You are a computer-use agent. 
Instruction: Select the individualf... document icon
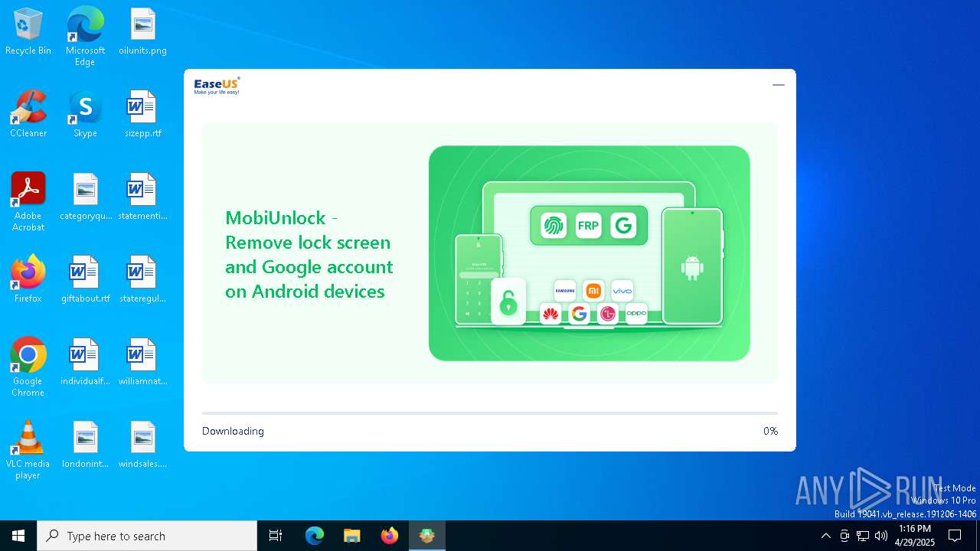[85, 362]
